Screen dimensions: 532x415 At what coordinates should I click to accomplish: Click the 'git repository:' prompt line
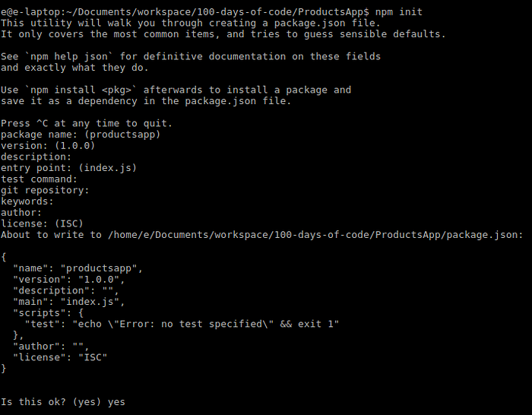coord(45,190)
